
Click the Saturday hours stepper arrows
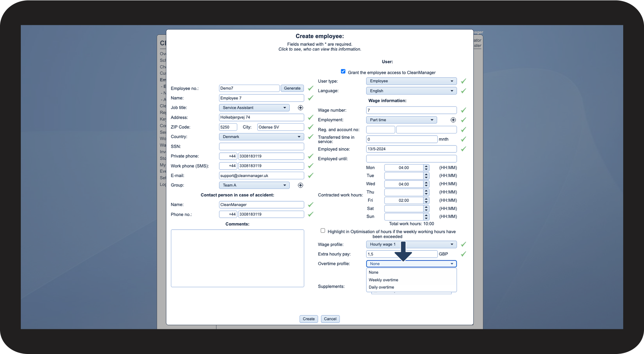click(426, 209)
